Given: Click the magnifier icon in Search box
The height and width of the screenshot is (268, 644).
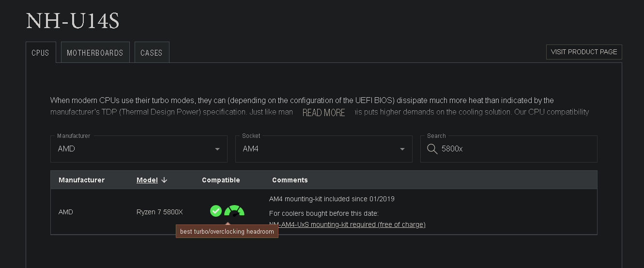Looking at the screenshot, I should coord(432,149).
